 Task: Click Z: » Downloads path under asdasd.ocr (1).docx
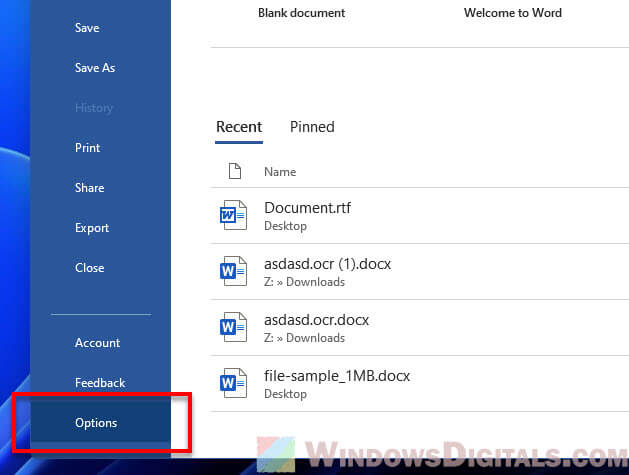coord(304,282)
